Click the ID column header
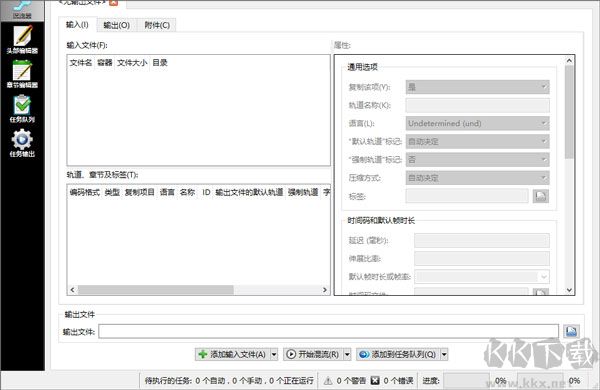This screenshot has width=600, height=390. click(206, 192)
